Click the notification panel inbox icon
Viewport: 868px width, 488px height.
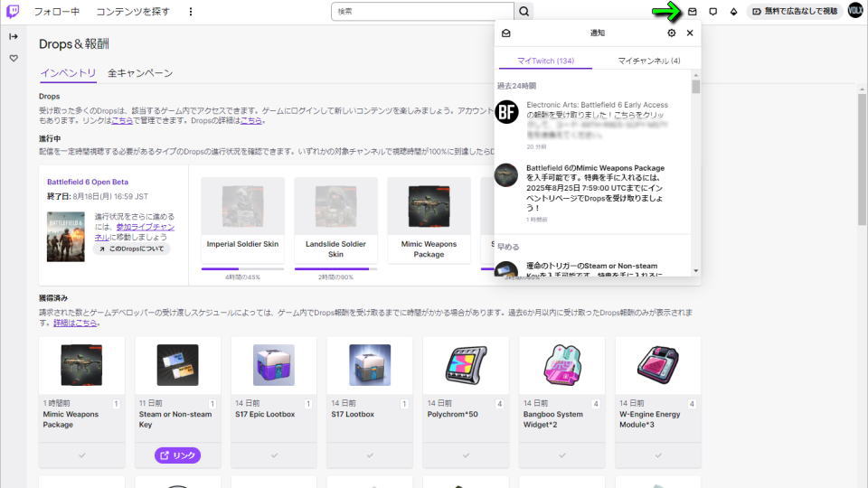pyautogui.click(x=506, y=33)
